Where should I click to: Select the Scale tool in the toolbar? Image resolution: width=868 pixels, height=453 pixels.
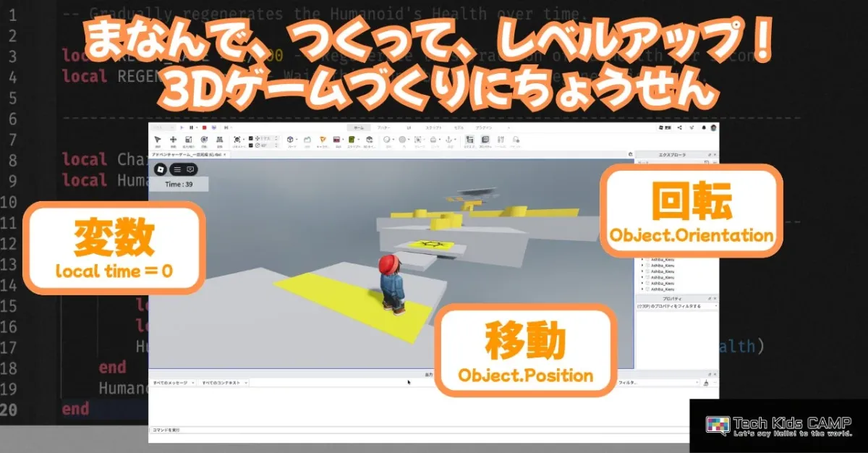click(187, 139)
